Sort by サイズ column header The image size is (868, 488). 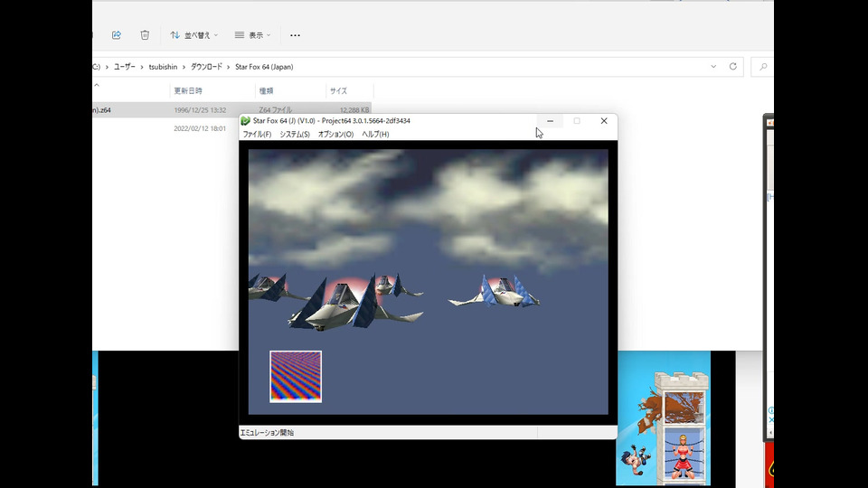(x=338, y=90)
